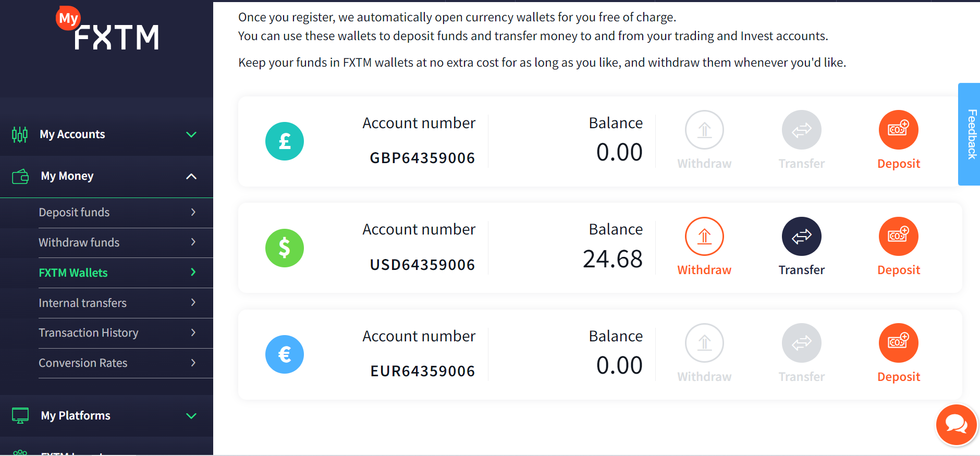Click the MyFXTM logo
Screen dimensions: 980x456
click(108, 30)
